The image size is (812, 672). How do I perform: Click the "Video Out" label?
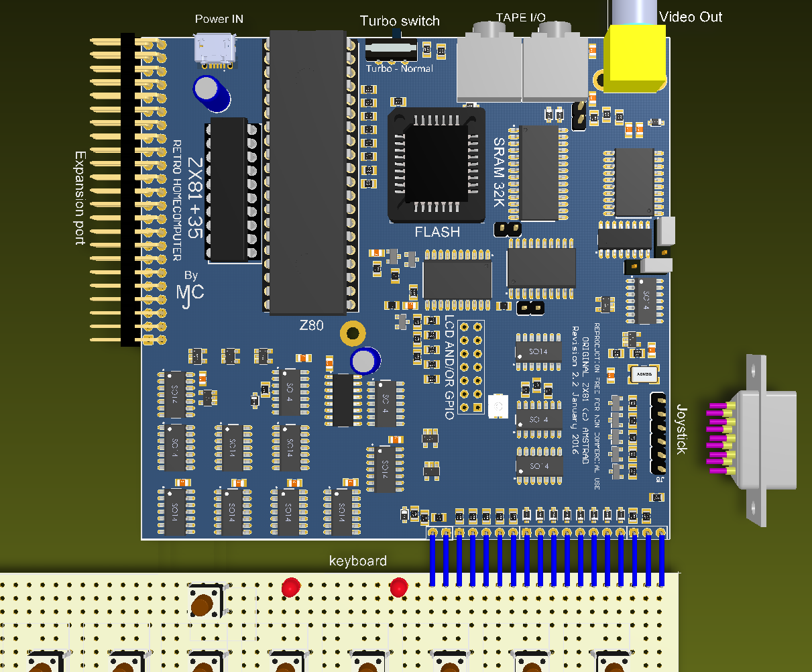(691, 17)
